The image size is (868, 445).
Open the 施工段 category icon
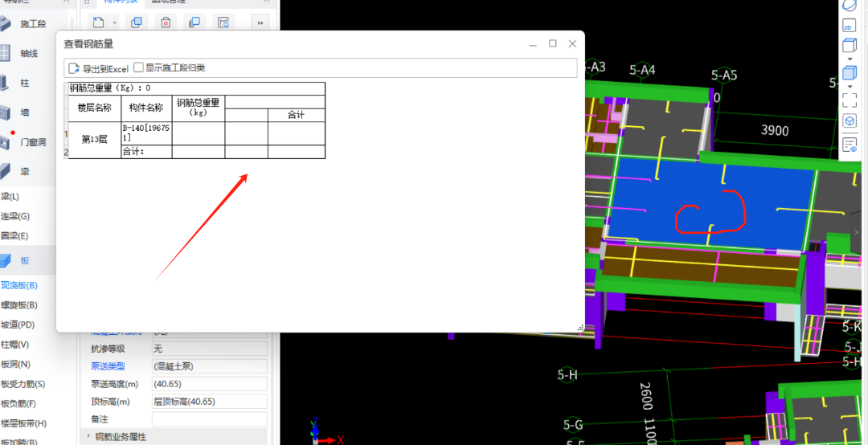click(5, 24)
